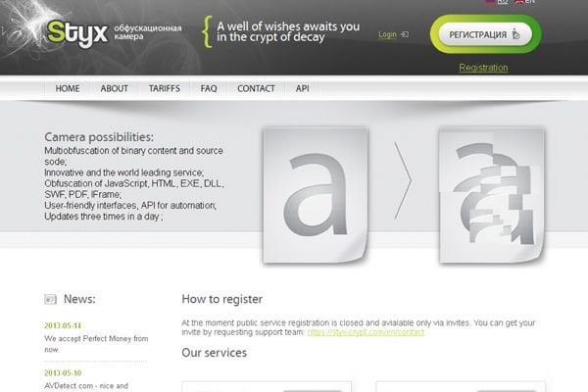This screenshot has height=392, width=588.
Task: Click the 'How to register' heading
Action: 222,299
